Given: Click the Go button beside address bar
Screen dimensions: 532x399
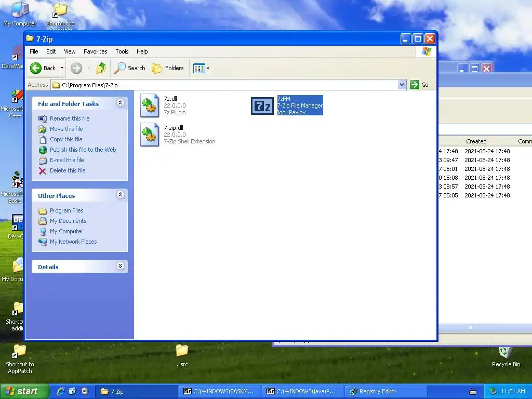Looking at the screenshot, I should click(419, 85).
